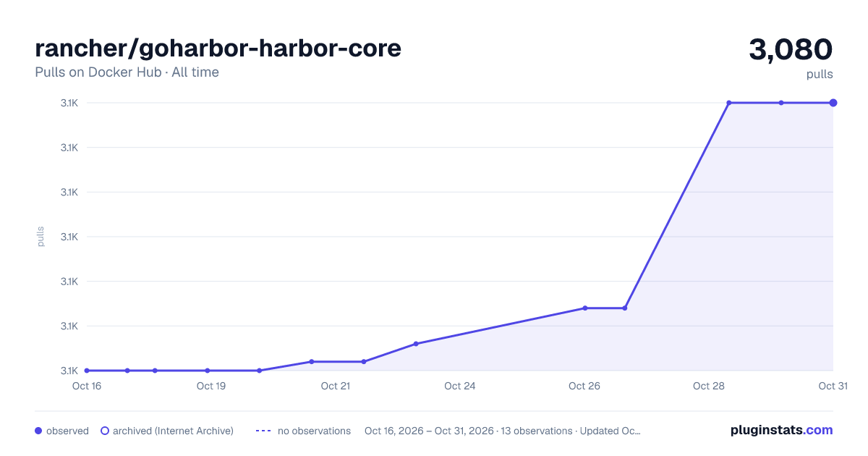Viewport: 868px width, 456px height.
Task: Click the Oct 24 x-axis label
Action: pyautogui.click(x=460, y=386)
